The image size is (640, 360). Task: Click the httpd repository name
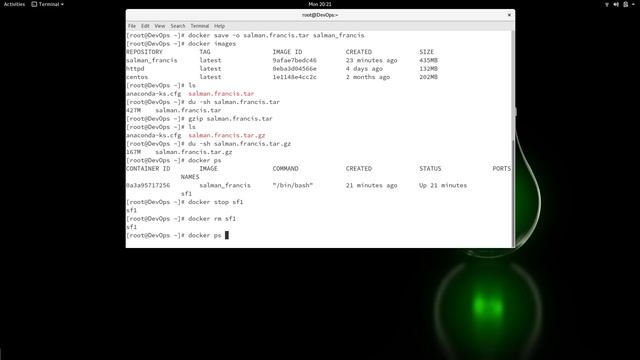135,69
